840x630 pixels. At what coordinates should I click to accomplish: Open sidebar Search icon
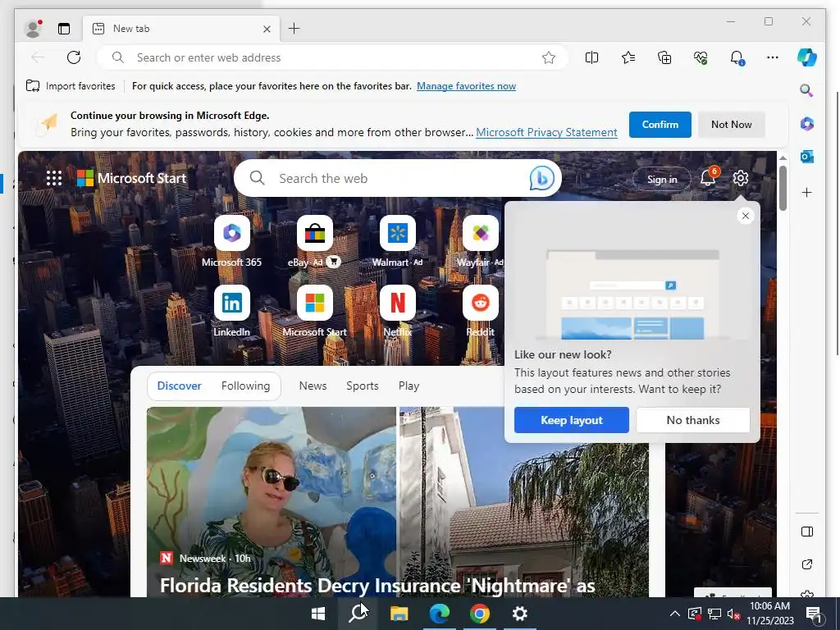[x=807, y=90]
